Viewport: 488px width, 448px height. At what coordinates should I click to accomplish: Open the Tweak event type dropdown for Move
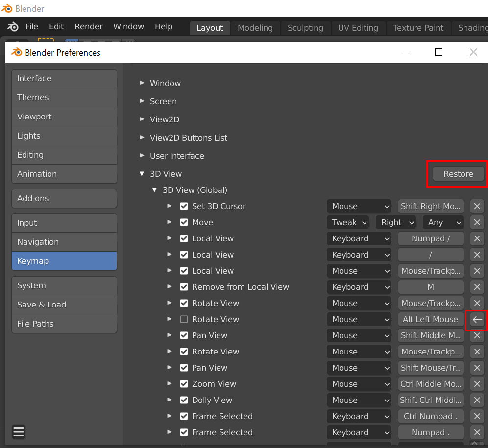(348, 222)
